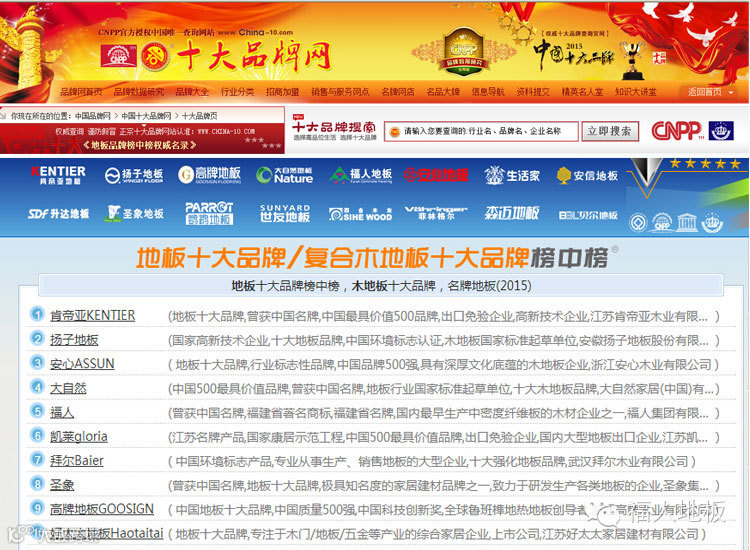Select the 生活家 logo

tap(512, 176)
